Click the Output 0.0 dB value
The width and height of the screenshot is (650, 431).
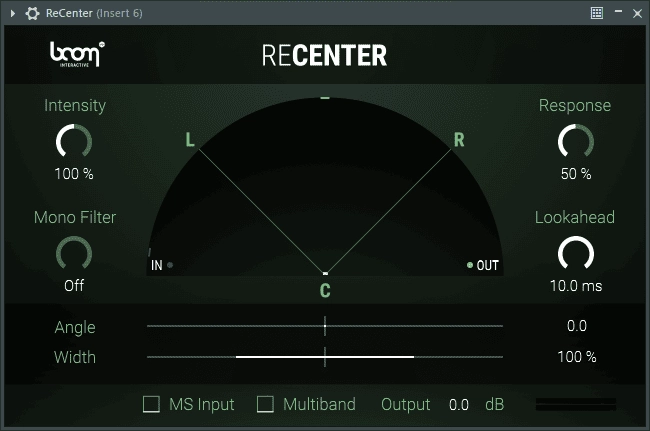click(459, 404)
